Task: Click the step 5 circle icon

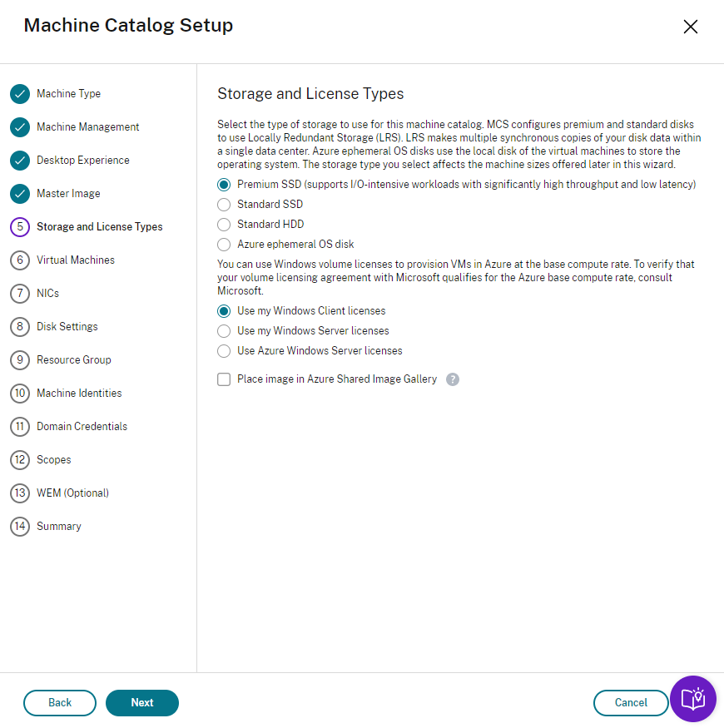Action: (x=20, y=227)
